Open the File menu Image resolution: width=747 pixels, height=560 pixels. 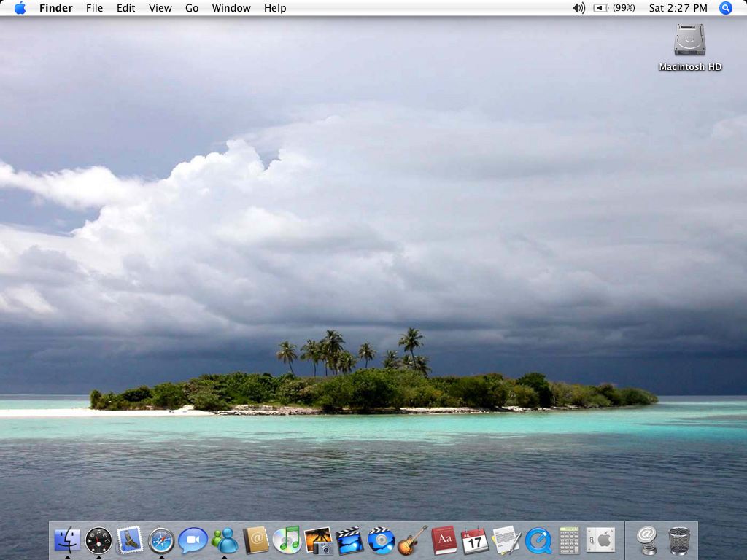click(x=94, y=8)
